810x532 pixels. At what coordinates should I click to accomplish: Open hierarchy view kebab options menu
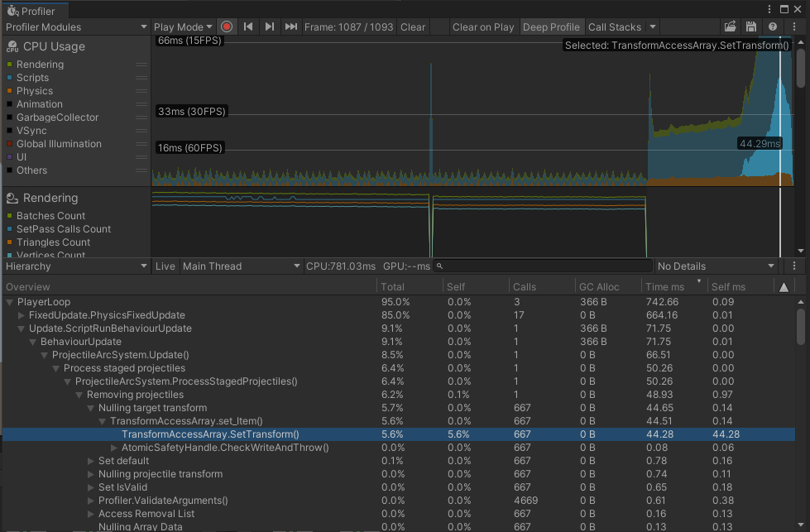794,266
